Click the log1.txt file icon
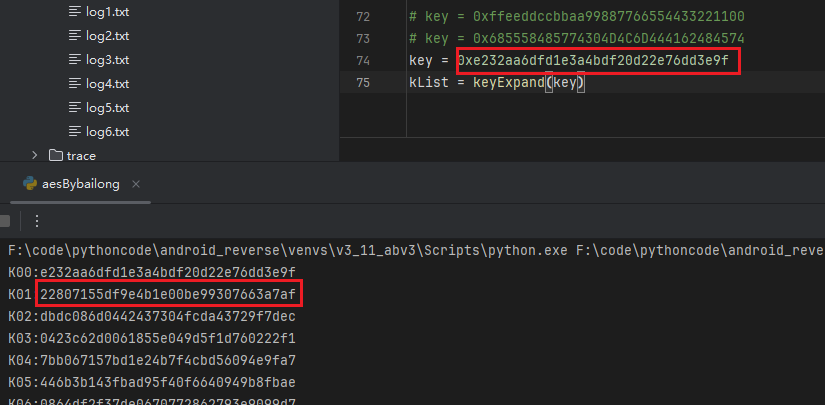Viewport: 825px width, 405px height. tap(74, 11)
